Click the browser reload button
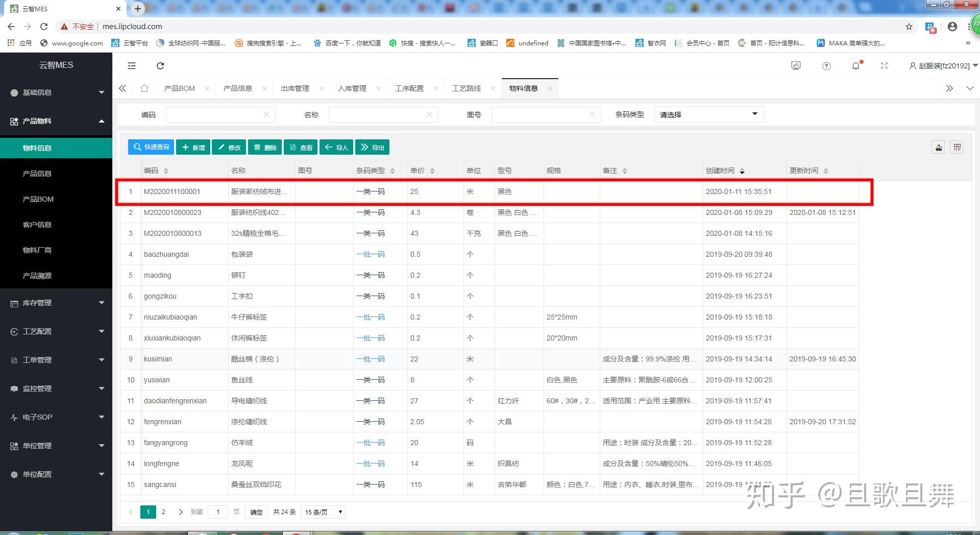 click(x=44, y=27)
